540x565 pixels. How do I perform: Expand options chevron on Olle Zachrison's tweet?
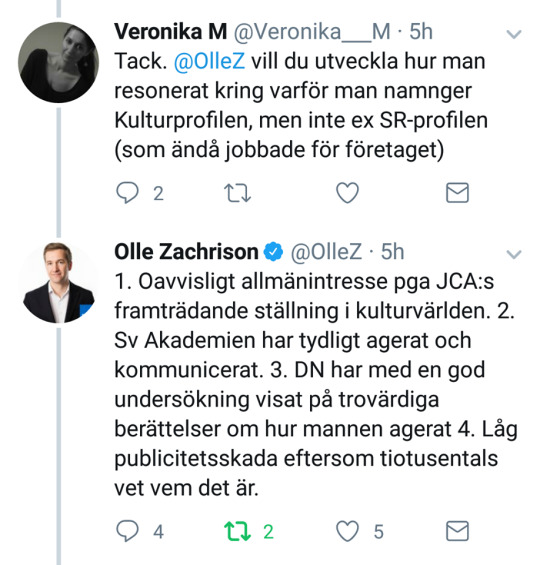[x=514, y=254]
